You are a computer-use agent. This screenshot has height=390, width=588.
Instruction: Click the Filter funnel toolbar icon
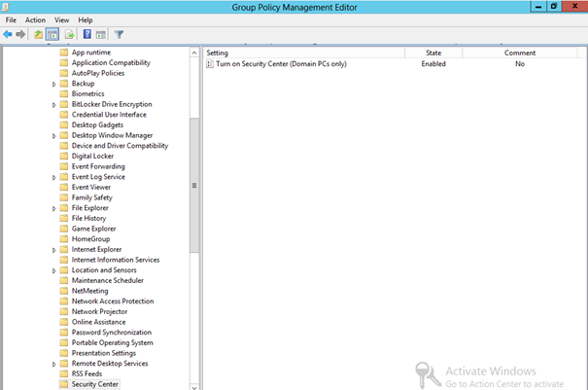119,35
